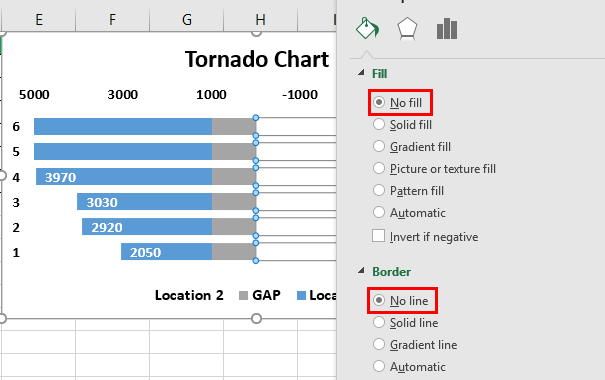605x380 pixels.
Task: Collapse the Fill section
Action: pos(361,73)
